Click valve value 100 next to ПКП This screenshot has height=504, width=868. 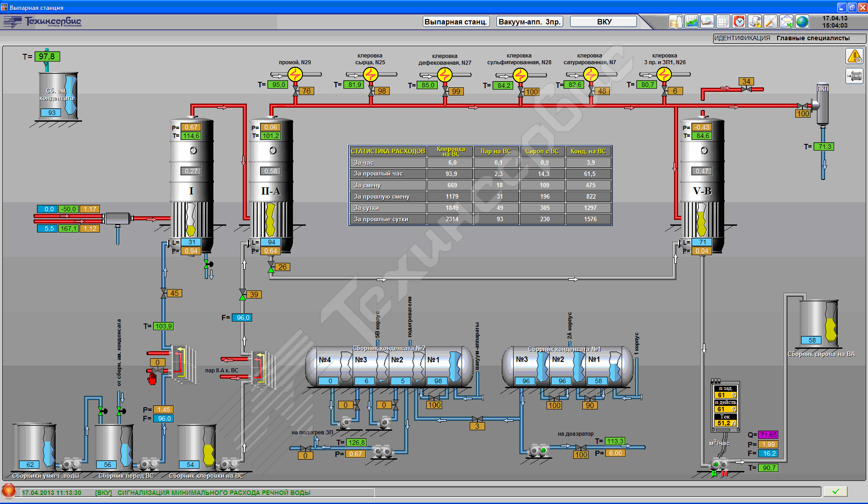[803, 114]
